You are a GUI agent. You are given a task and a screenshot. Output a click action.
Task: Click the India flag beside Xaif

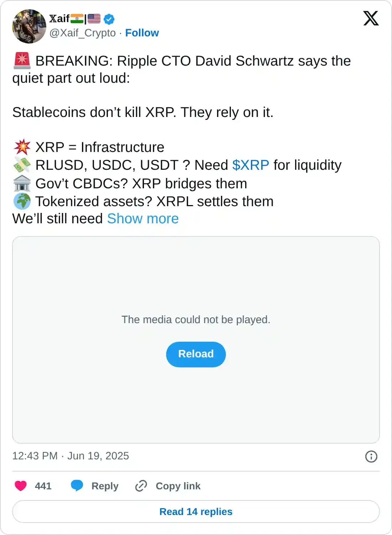pyautogui.click(x=77, y=19)
